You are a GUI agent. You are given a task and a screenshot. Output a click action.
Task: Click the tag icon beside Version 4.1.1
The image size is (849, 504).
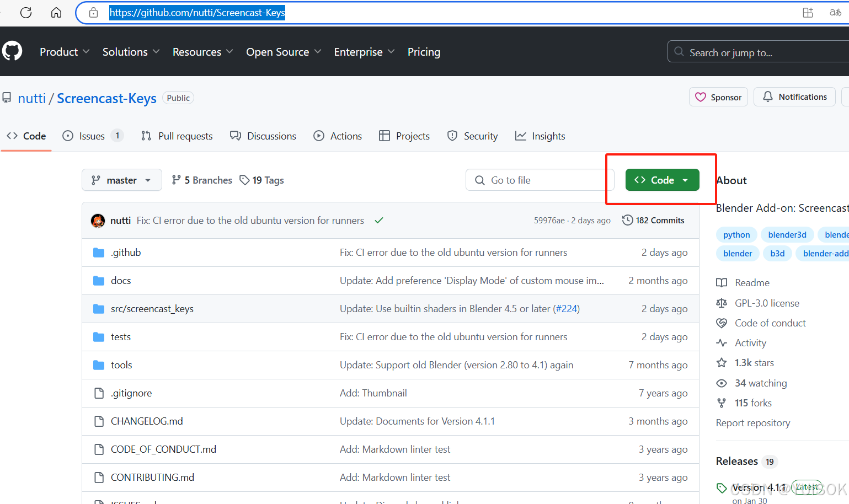[722, 488]
